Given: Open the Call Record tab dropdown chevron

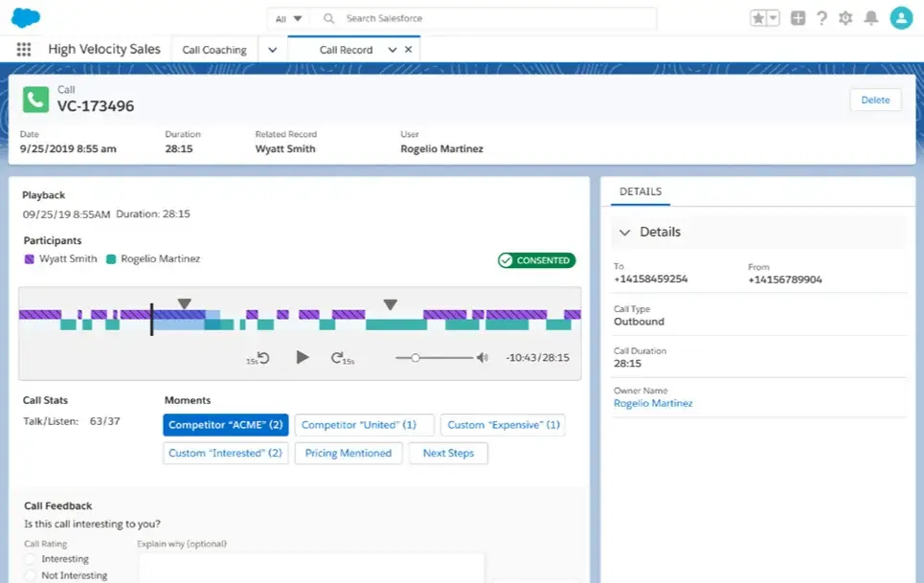Looking at the screenshot, I should (392, 50).
